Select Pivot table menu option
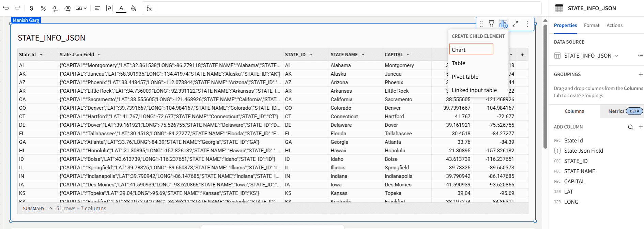 pos(465,77)
